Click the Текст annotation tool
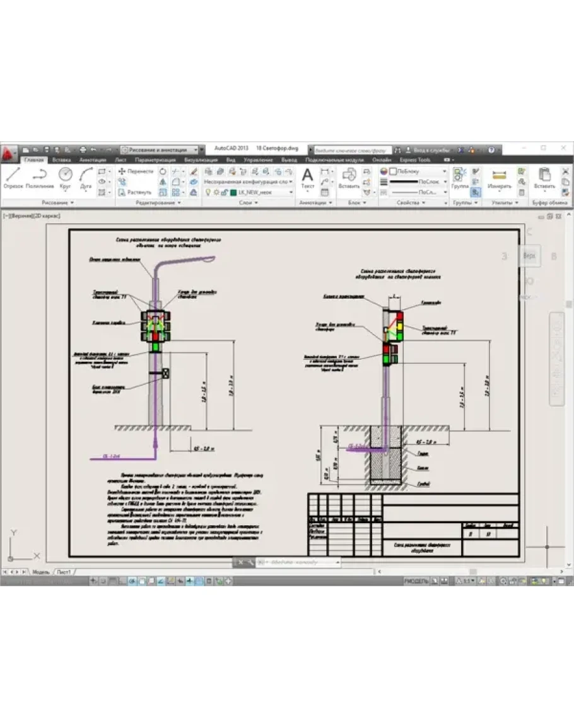The height and width of the screenshot is (728, 574). click(x=307, y=177)
